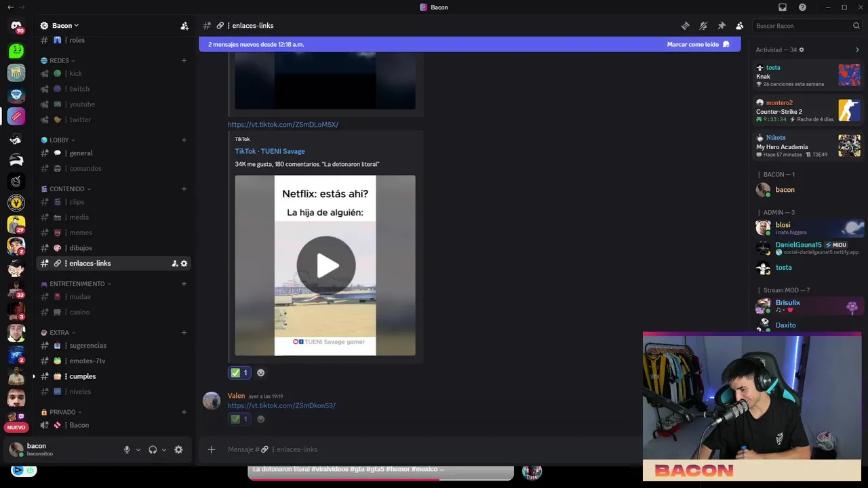The width and height of the screenshot is (868, 488).
Task: Open the Threads icon in channel header
Action: tap(685, 26)
